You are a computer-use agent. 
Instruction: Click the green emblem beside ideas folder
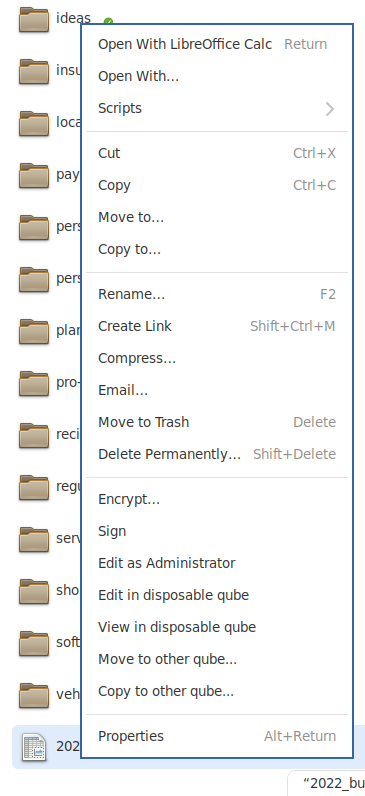click(x=108, y=22)
